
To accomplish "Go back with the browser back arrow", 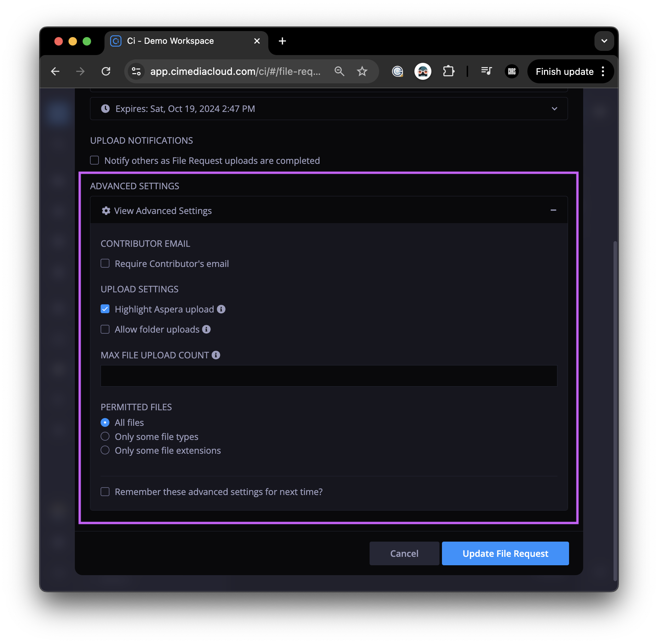I will coord(55,71).
